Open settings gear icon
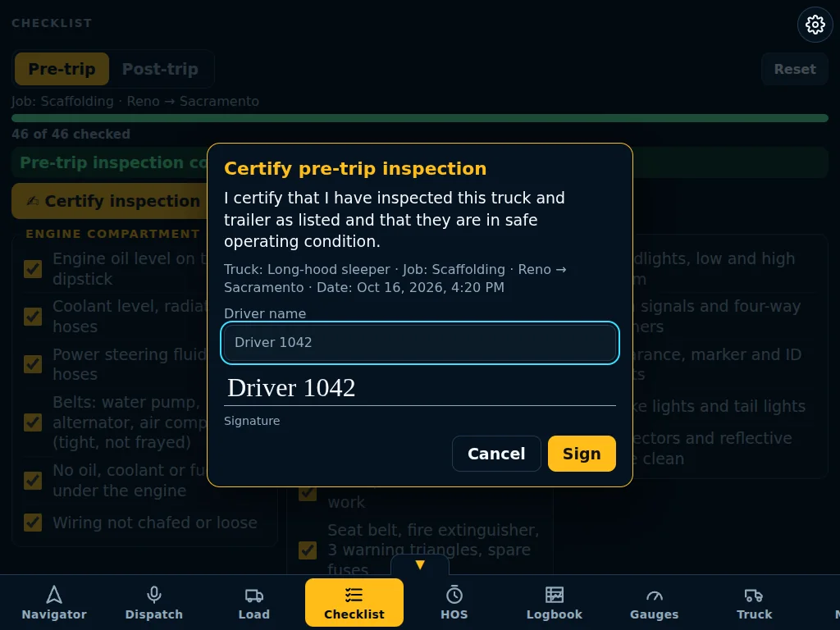This screenshot has width=840, height=630. tap(815, 25)
